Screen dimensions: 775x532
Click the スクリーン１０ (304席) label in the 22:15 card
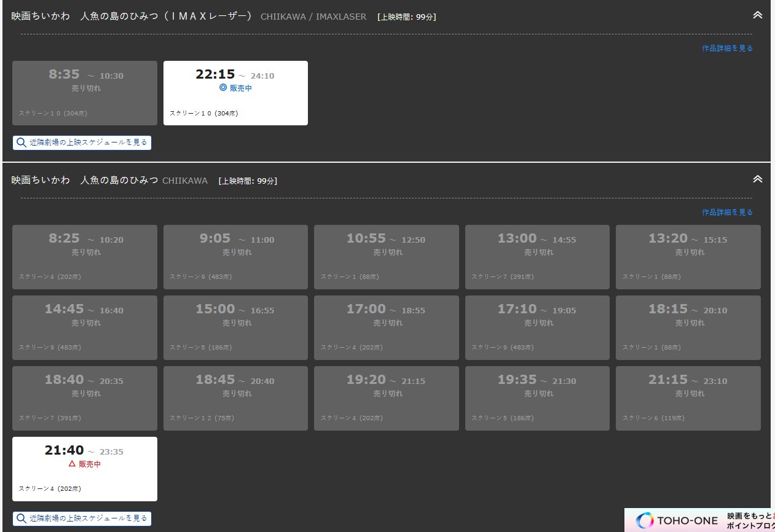204,113
